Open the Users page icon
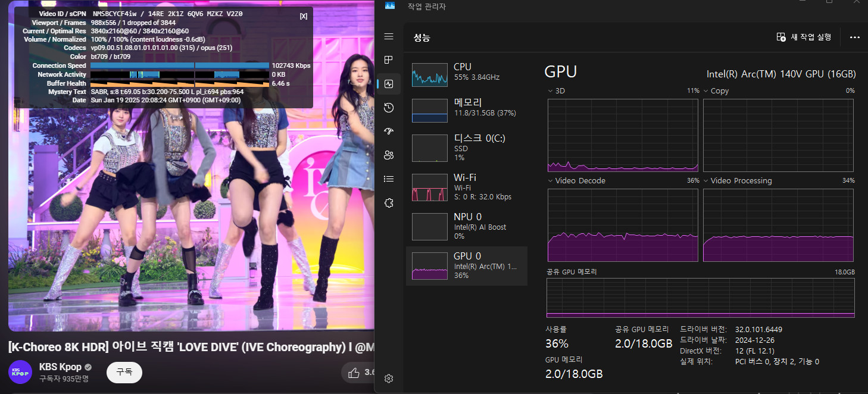This screenshot has width=868, height=394. pyautogui.click(x=389, y=155)
